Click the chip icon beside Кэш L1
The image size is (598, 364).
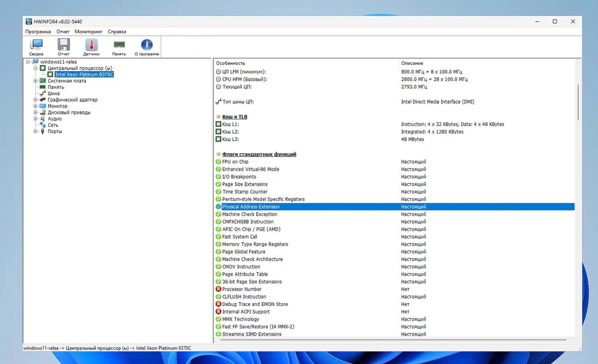[x=218, y=124]
